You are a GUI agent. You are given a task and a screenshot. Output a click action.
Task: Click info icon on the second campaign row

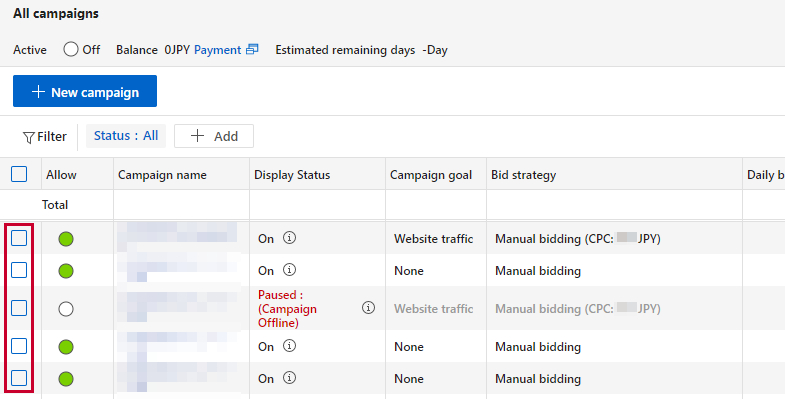289,270
